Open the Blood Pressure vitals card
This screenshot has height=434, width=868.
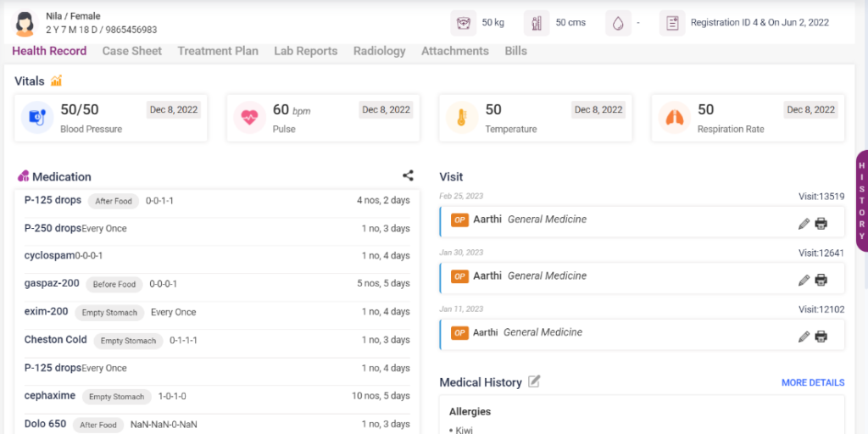(111, 118)
